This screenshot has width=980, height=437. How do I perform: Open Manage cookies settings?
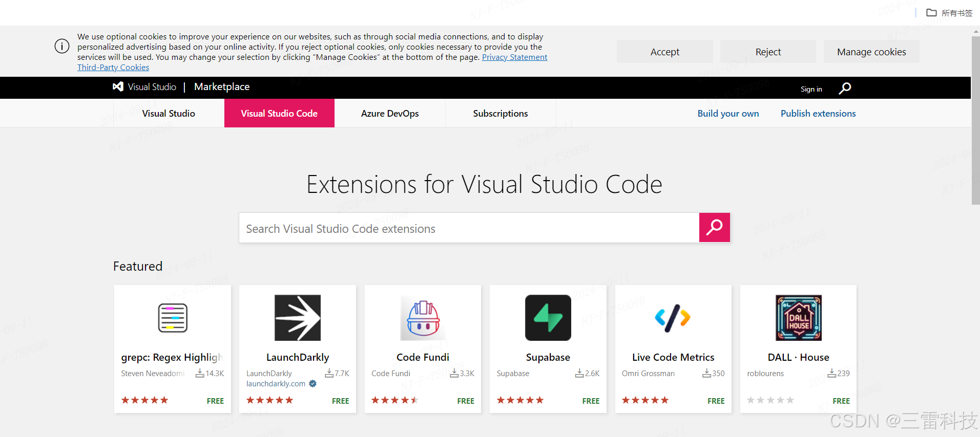(x=871, y=52)
